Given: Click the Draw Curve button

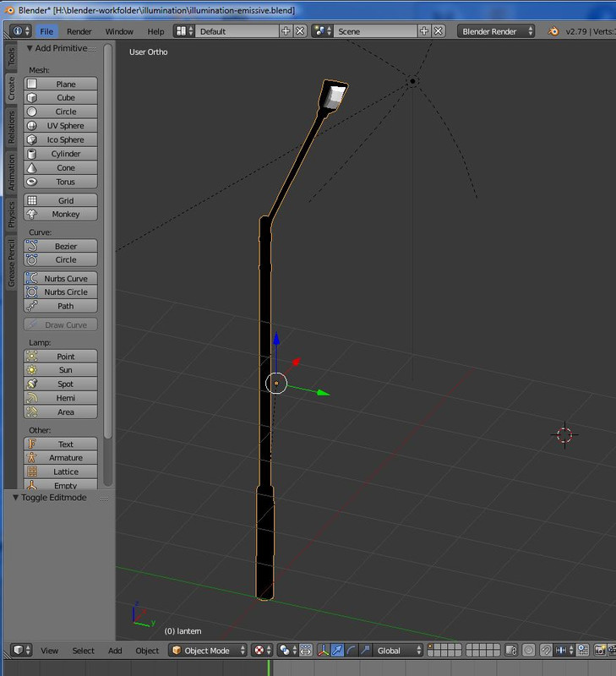Looking at the screenshot, I should [60, 324].
